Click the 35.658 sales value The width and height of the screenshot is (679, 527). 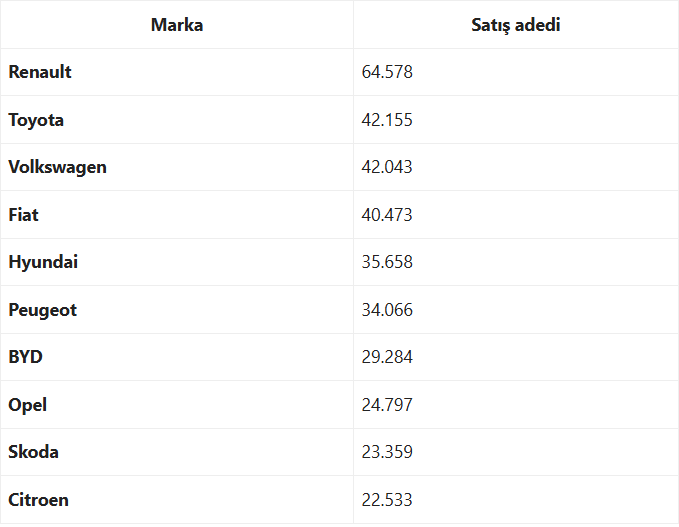click(x=387, y=262)
